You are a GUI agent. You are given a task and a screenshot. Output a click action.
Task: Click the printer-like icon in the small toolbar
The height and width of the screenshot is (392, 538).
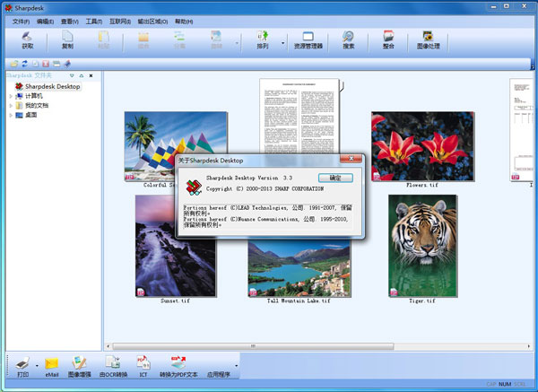56,64
